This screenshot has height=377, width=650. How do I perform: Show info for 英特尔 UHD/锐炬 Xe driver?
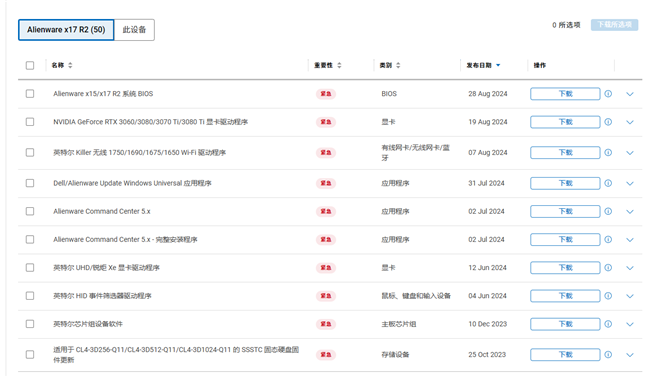(x=608, y=268)
